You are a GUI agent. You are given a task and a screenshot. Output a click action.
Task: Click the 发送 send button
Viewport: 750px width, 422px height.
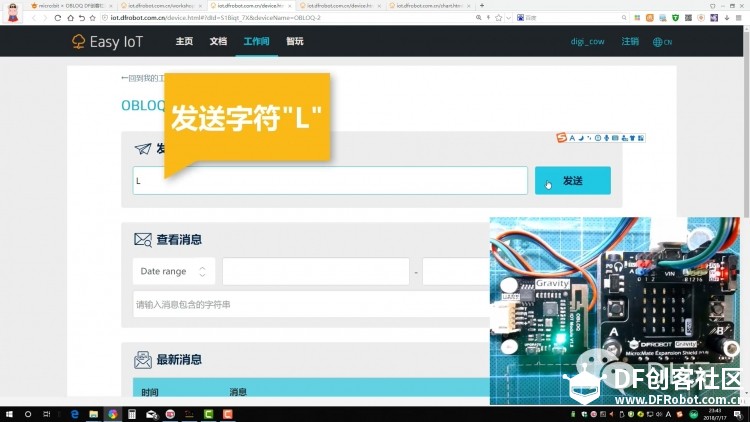coord(572,181)
